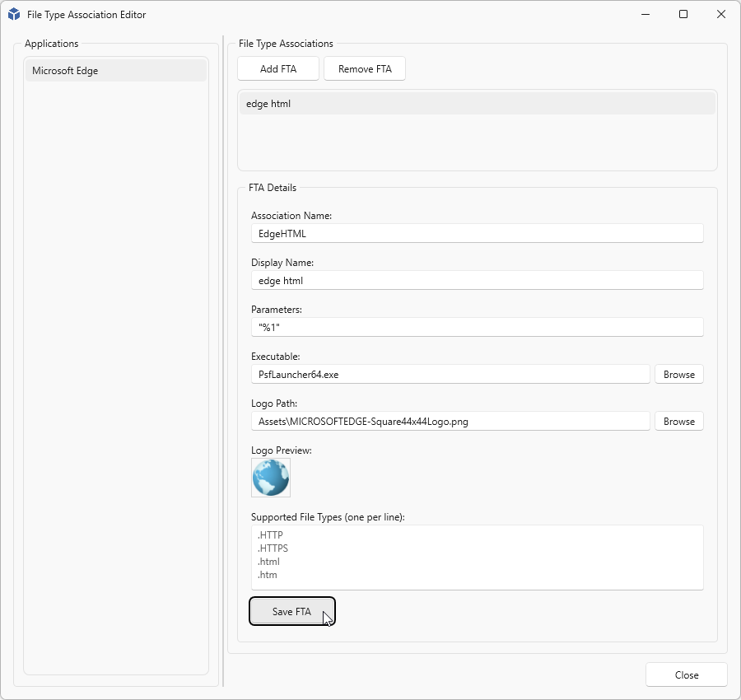Click the globe logo preview image

pyautogui.click(x=271, y=478)
